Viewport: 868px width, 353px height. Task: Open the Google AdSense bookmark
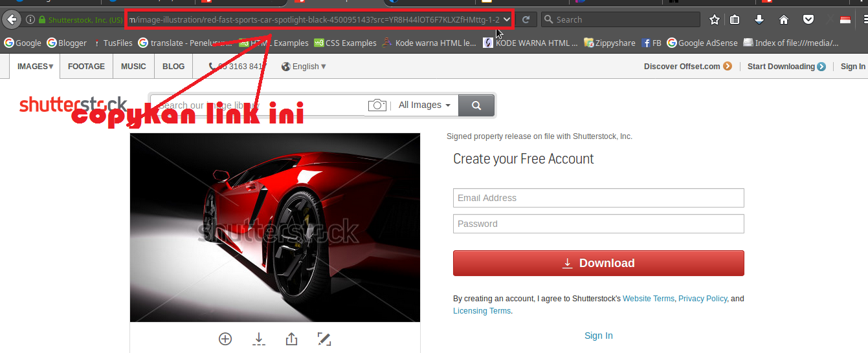click(703, 43)
